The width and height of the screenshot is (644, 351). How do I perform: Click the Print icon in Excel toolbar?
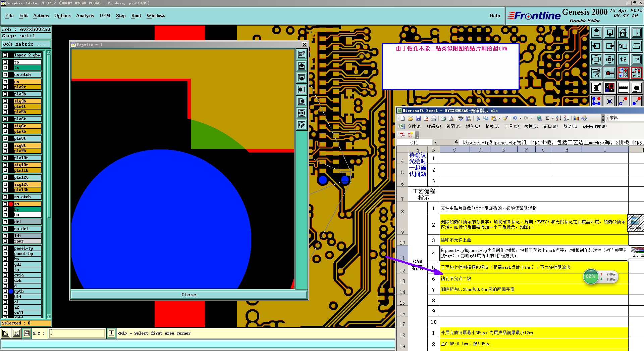[443, 118]
